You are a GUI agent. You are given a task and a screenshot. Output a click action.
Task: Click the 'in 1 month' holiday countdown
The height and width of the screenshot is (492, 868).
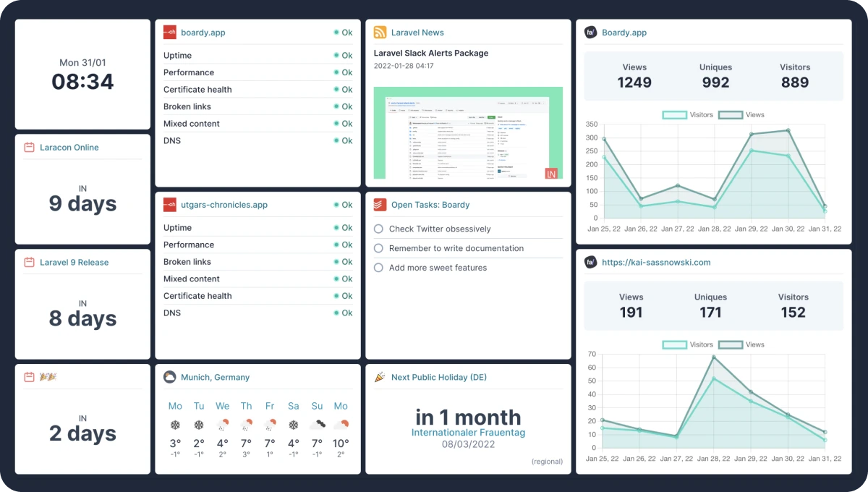coord(468,417)
